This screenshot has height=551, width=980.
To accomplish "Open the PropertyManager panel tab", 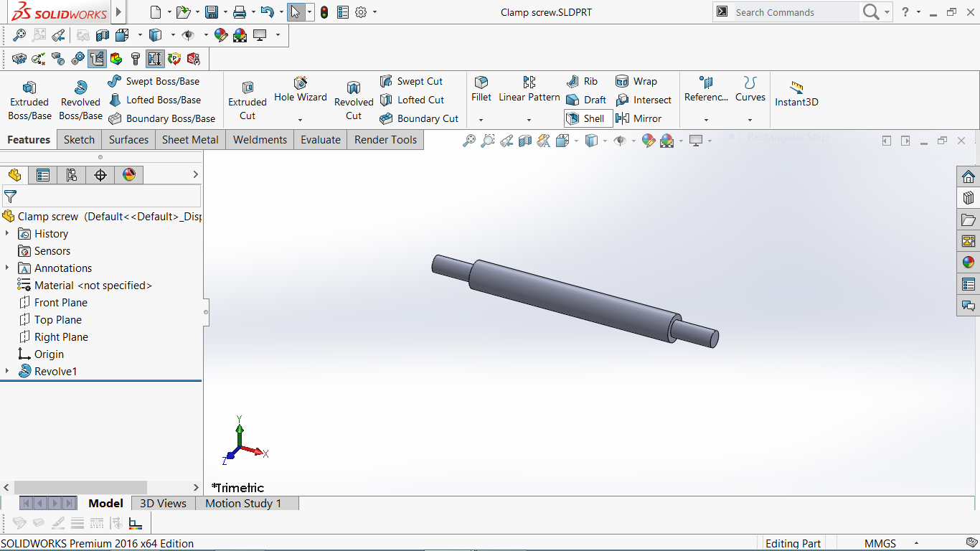I will 43,175.
